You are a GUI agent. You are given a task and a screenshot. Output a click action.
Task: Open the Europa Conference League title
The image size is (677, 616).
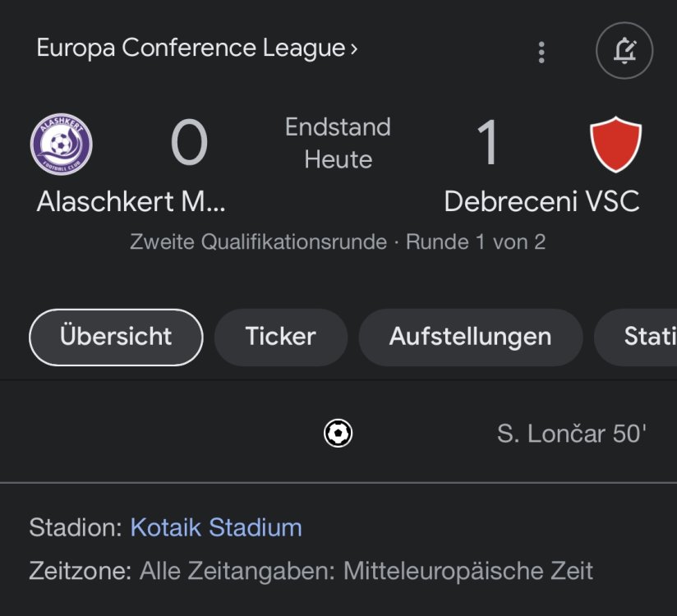click(191, 48)
